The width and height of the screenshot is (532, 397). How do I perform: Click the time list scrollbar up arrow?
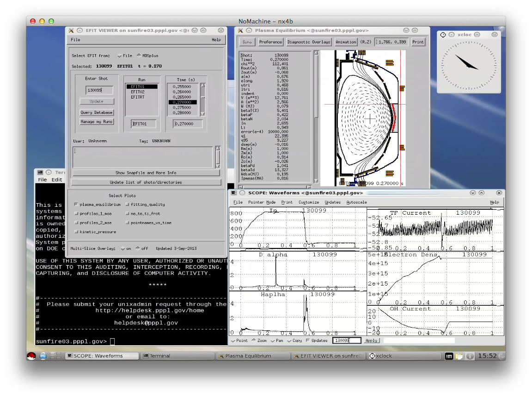click(202, 86)
